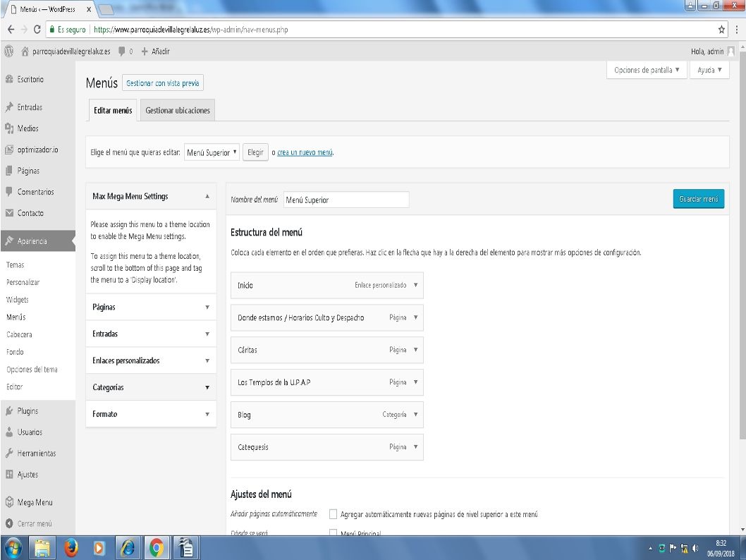Open Cabecera under Apariencia
The height and width of the screenshot is (560, 746).
(x=19, y=334)
